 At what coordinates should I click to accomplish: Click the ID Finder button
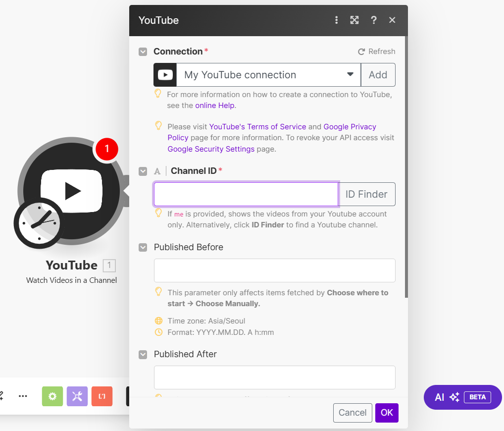(x=366, y=194)
